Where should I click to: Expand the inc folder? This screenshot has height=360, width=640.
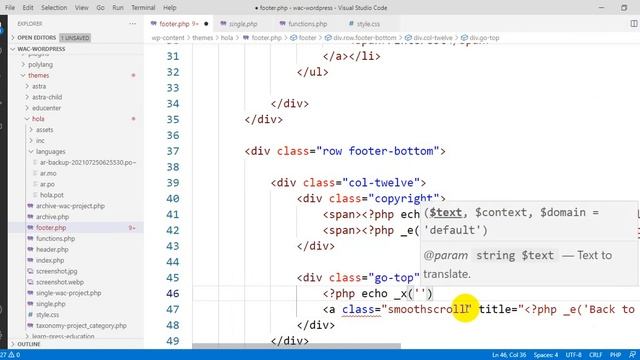(x=40, y=141)
